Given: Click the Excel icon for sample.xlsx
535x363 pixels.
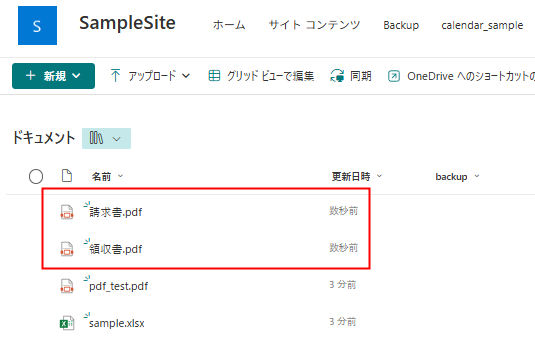Looking at the screenshot, I should pos(67,322).
